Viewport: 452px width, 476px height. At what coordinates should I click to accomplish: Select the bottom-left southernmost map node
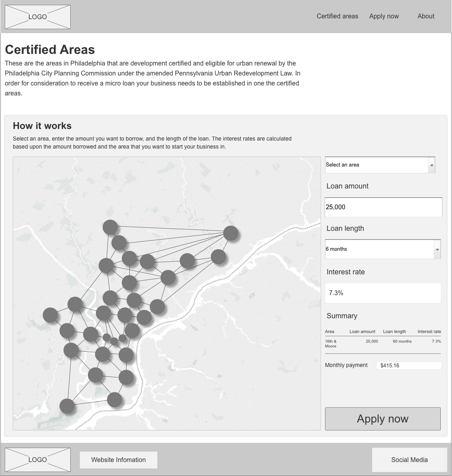[67, 406]
